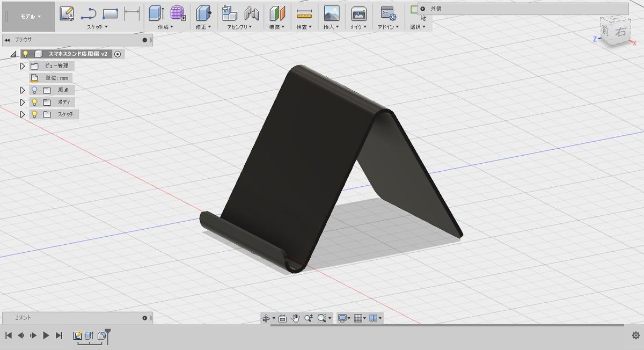
Task: Open the 作成 menu
Action: click(165, 26)
